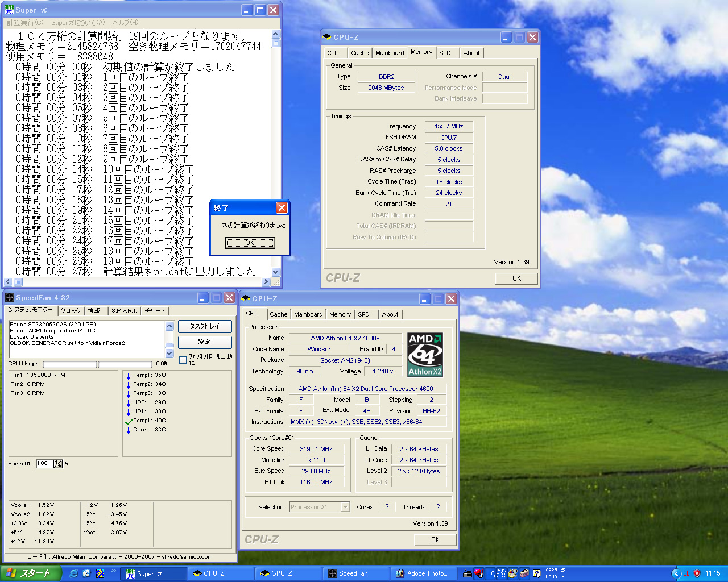Viewport: 728px width, 582px height.
Task: Open Cache tab in upper CPU-Z window
Action: click(359, 53)
